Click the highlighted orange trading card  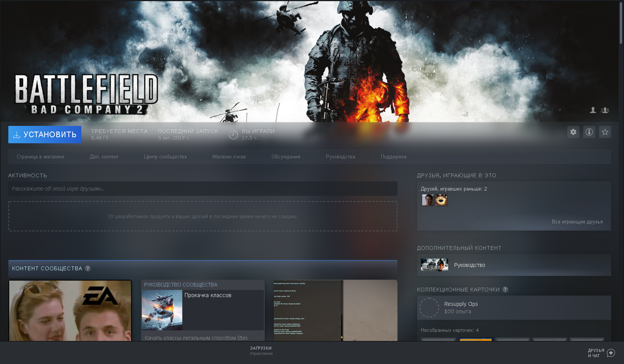click(x=475, y=339)
